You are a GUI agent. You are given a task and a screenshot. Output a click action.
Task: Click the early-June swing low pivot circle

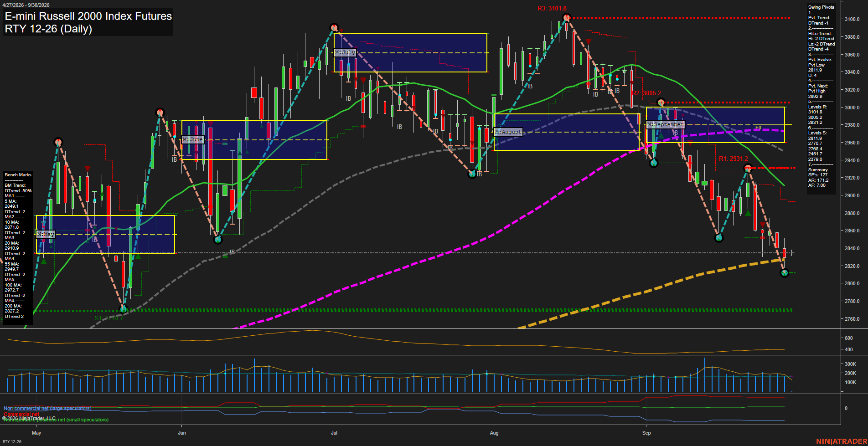click(x=218, y=239)
